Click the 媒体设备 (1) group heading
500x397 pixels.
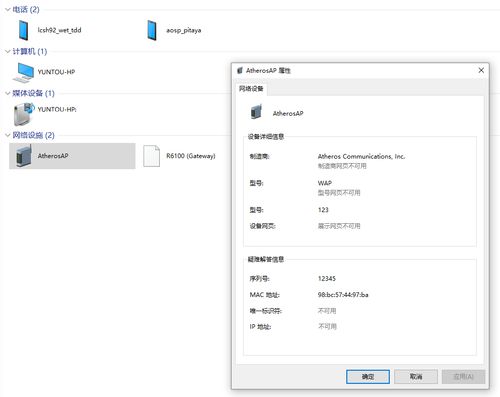click(x=33, y=93)
